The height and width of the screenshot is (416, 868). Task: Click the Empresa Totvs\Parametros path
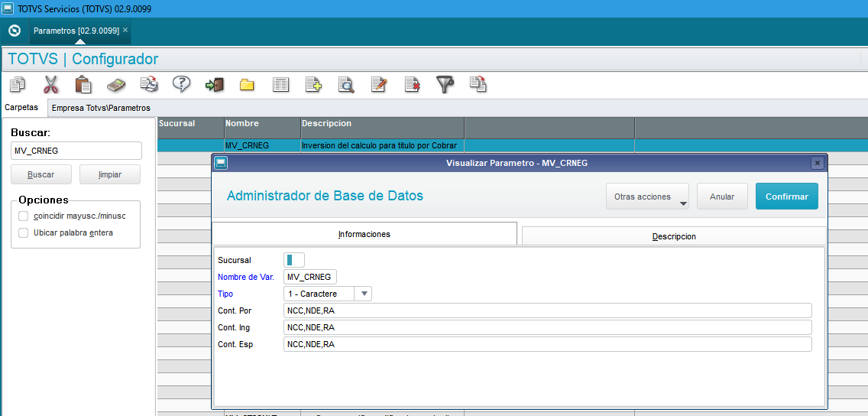101,108
